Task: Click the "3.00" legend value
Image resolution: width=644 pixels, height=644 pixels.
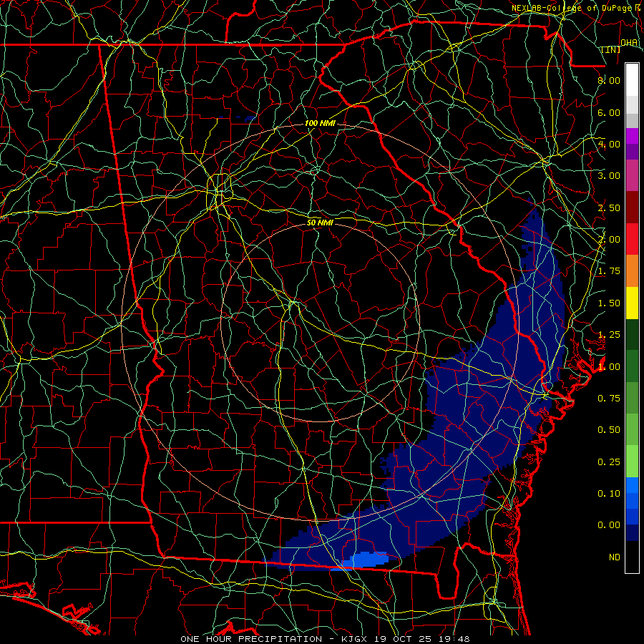Action: click(609, 176)
